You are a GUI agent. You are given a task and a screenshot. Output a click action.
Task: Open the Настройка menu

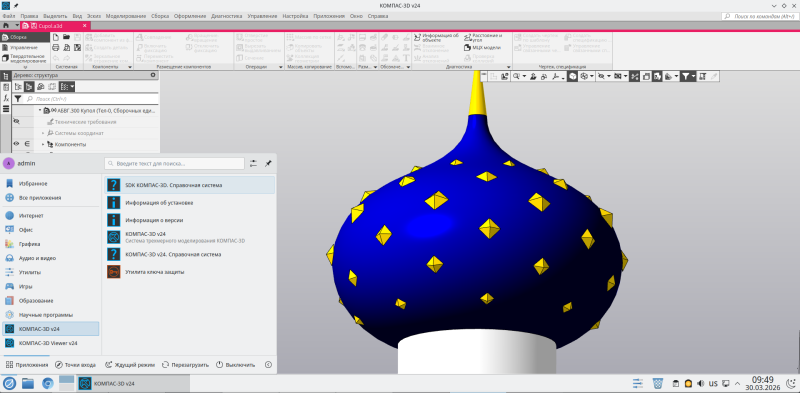pyautogui.click(x=295, y=16)
